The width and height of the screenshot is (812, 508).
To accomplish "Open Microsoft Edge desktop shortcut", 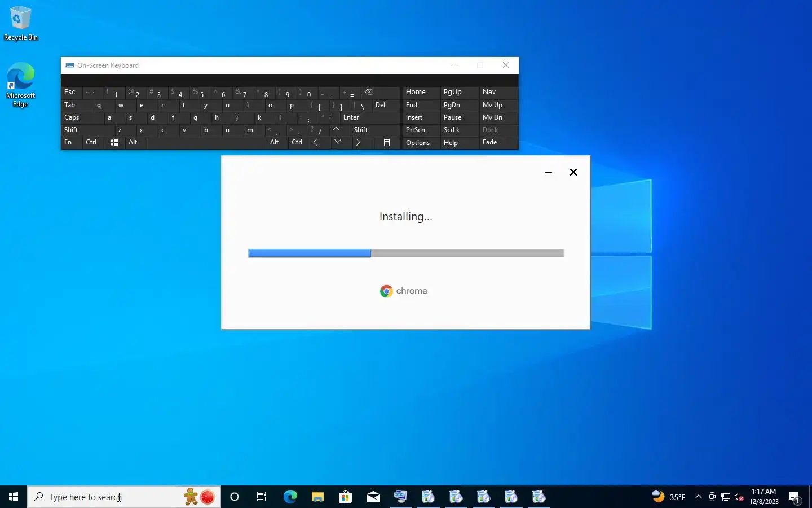I will tap(20, 85).
